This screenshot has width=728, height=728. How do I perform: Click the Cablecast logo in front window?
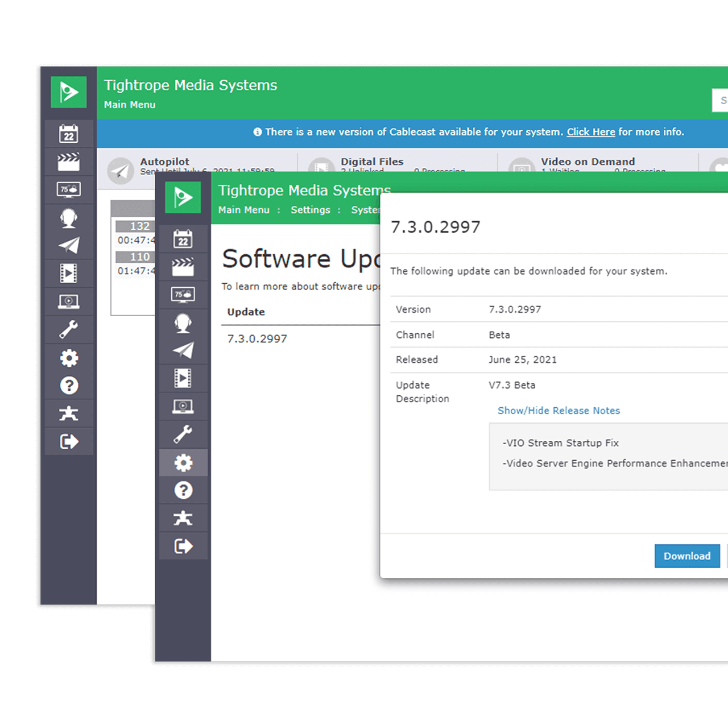click(183, 197)
